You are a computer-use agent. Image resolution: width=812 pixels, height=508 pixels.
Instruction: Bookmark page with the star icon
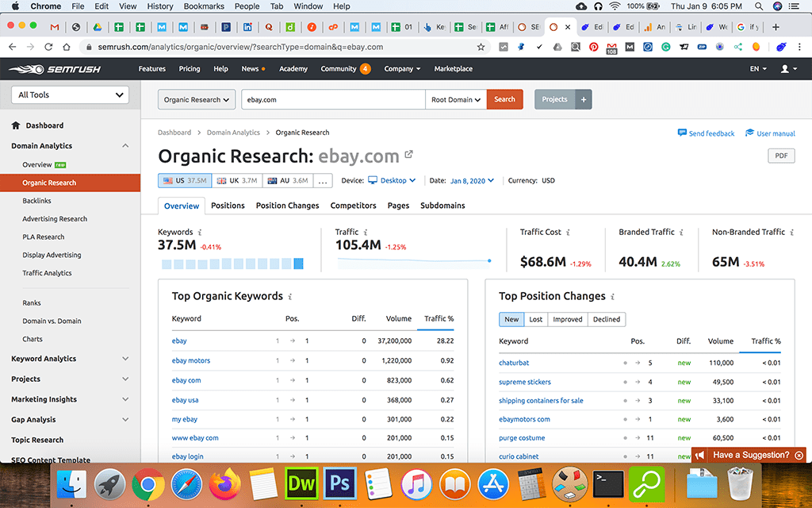click(x=481, y=47)
